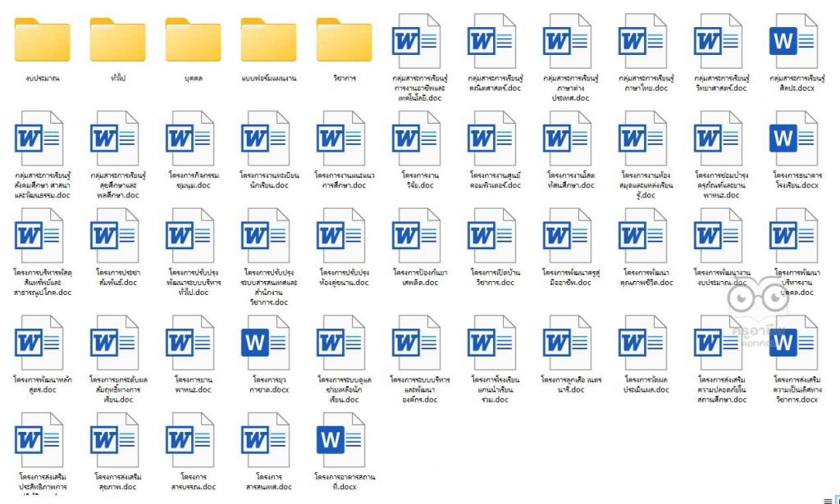The width and height of the screenshot is (840, 504).
Task: Select the โครงการส่งเสริมความเป็นเลิศทางวิชาการ.docx file
Action: point(794,343)
